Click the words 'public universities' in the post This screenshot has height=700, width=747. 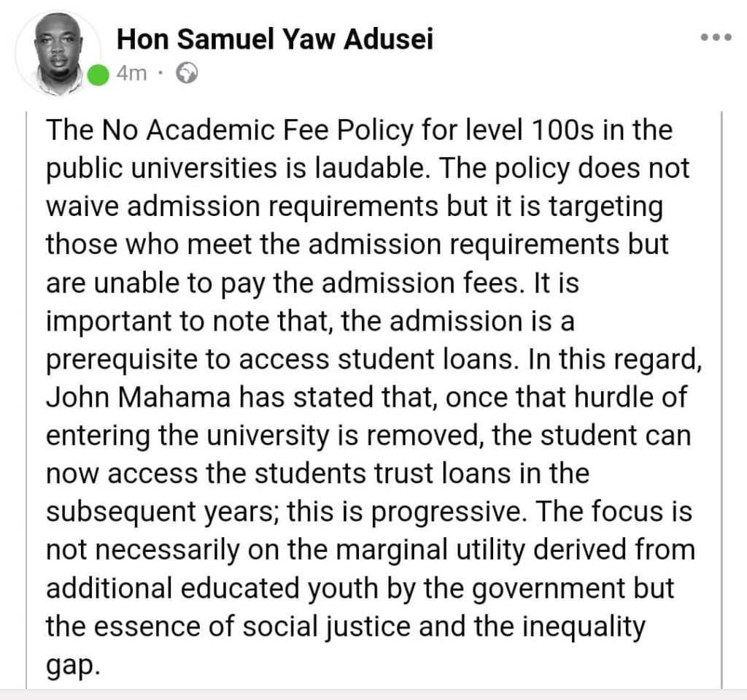pos(161,169)
